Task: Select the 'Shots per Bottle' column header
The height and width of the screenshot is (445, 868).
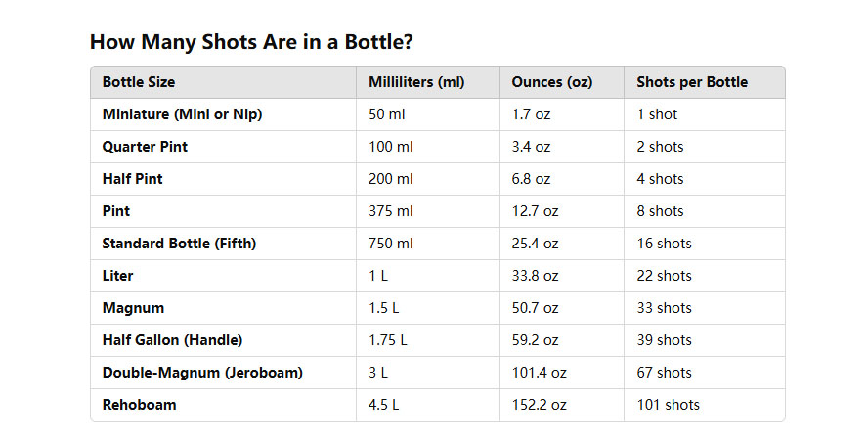Action: [x=692, y=82]
